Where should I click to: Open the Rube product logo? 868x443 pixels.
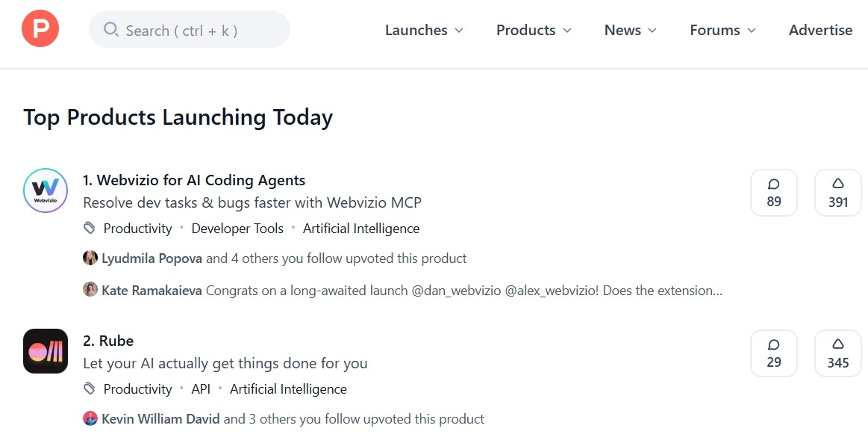point(46,351)
